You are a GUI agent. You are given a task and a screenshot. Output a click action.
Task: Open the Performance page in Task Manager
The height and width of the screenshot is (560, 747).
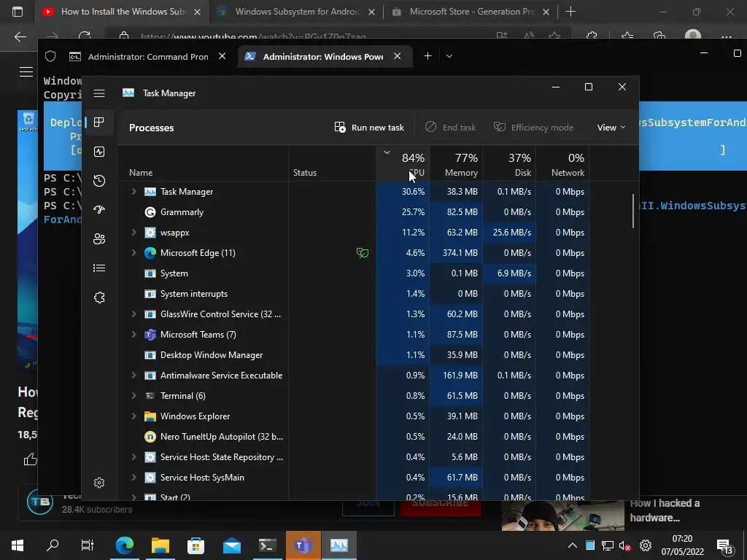[99, 152]
